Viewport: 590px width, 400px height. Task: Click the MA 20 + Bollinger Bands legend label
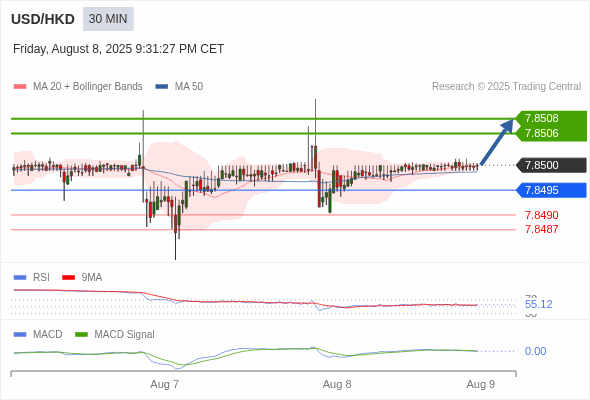tap(88, 87)
